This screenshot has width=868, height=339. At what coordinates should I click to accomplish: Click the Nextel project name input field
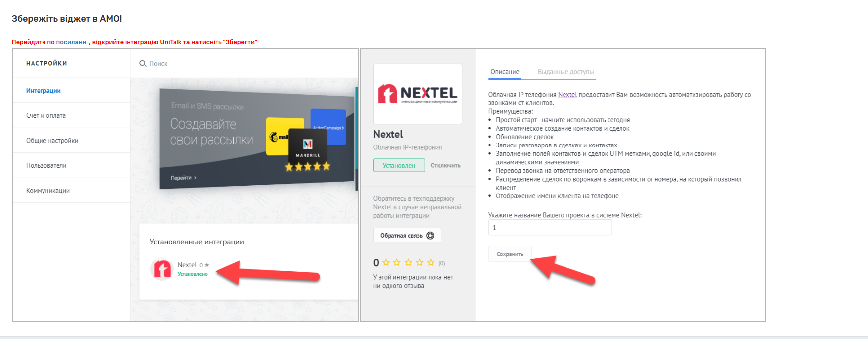click(x=550, y=228)
